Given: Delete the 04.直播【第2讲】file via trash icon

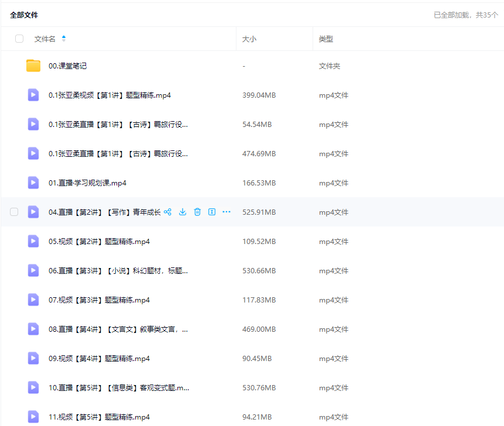Looking at the screenshot, I should (x=197, y=212).
